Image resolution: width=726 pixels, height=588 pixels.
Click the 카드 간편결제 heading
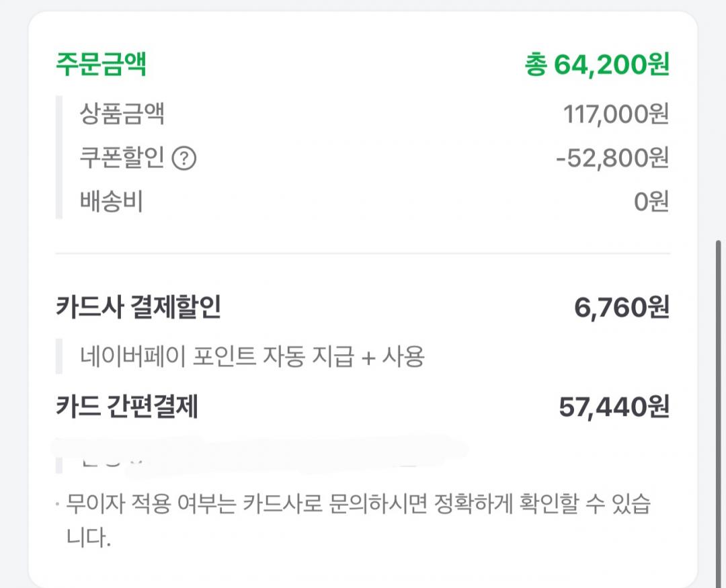(127, 406)
